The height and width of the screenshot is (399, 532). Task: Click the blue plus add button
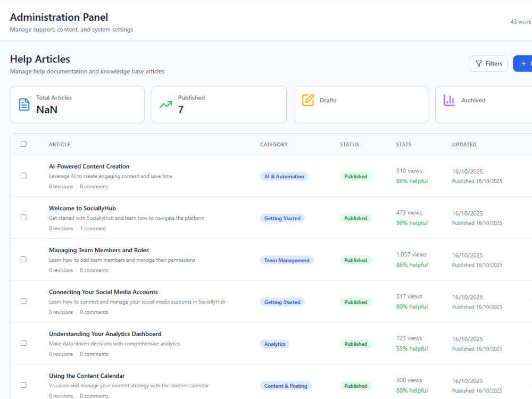(522, 63)
